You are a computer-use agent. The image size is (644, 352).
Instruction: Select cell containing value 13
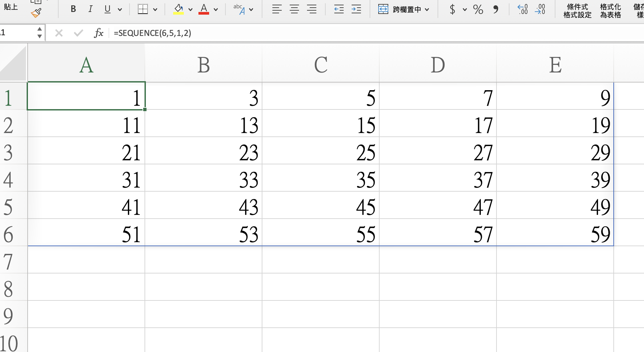[x=203, y=123]
